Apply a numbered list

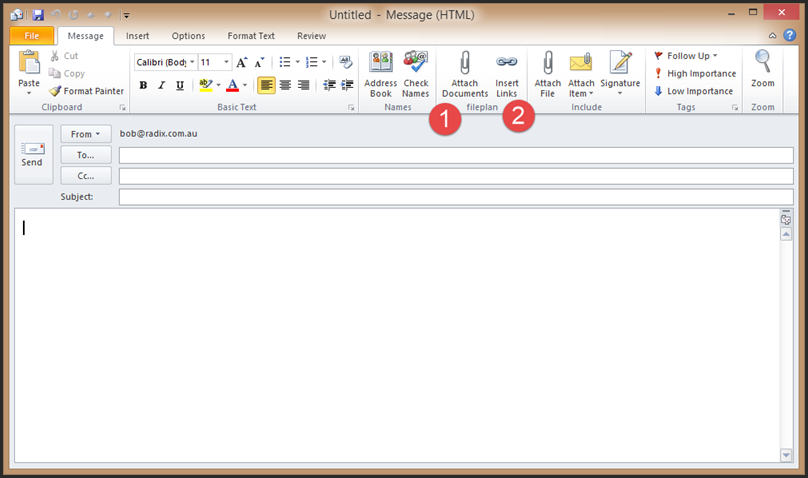click(x=311, y=62)
